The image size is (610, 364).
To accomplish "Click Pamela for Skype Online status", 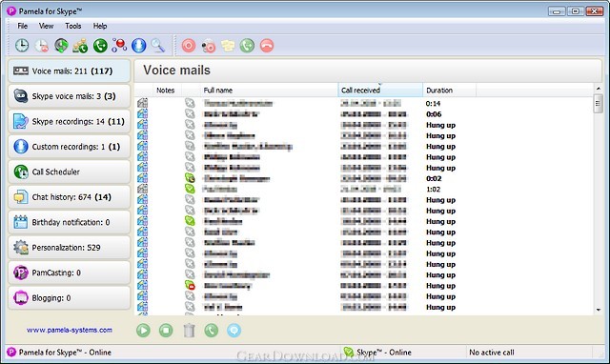I will coord(65,353).
